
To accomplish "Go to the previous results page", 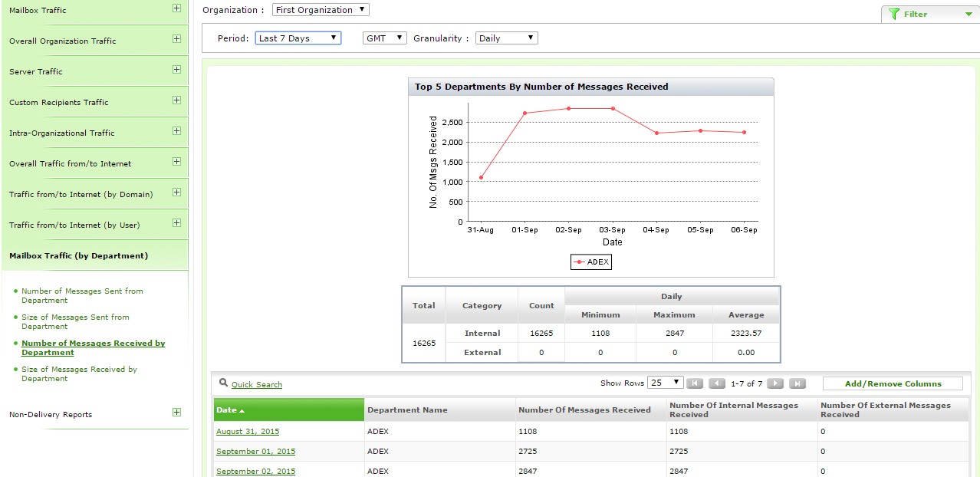I will click(717, 383).
